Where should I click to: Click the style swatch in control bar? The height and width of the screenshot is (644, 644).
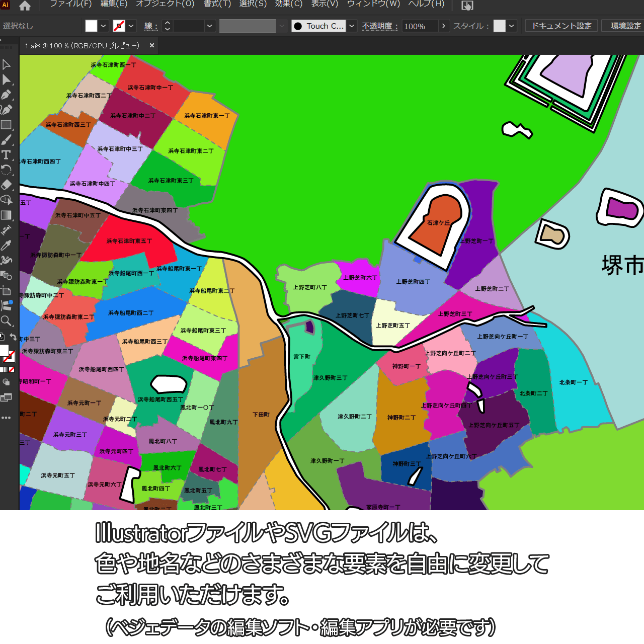click(x=499, y=26)
